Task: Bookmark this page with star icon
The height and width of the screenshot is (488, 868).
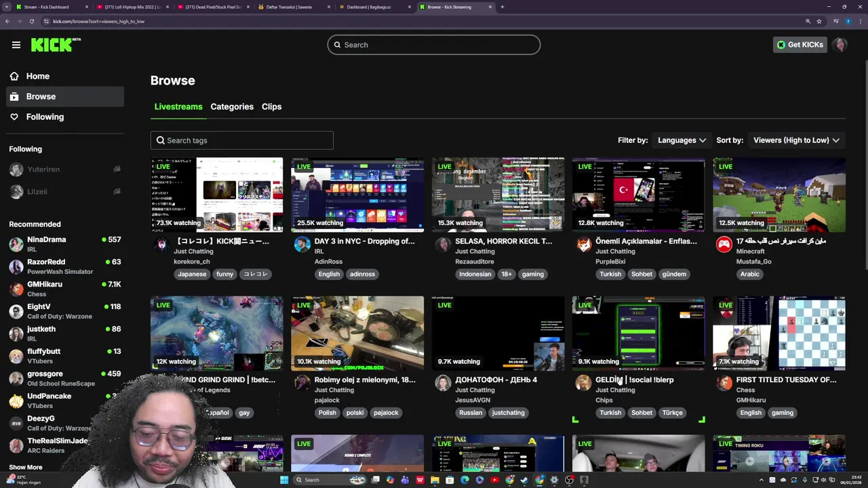Action: pos(819,21)
